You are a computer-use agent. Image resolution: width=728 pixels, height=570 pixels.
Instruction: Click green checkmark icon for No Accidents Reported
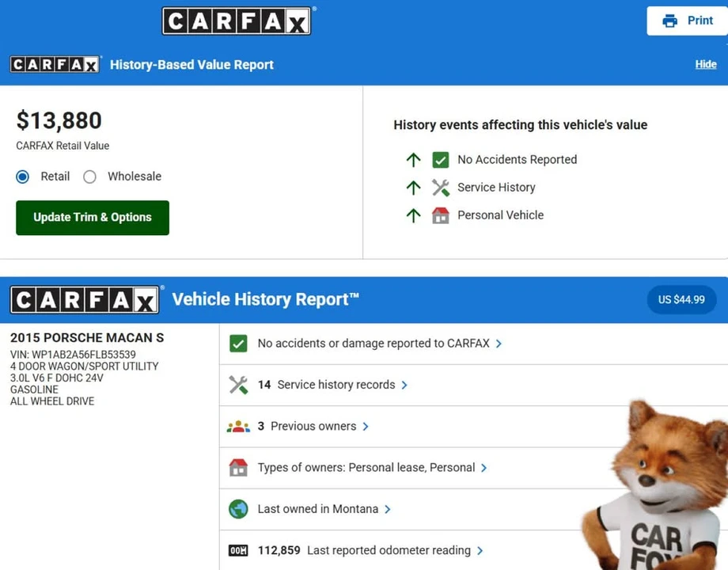pos(440,160)
